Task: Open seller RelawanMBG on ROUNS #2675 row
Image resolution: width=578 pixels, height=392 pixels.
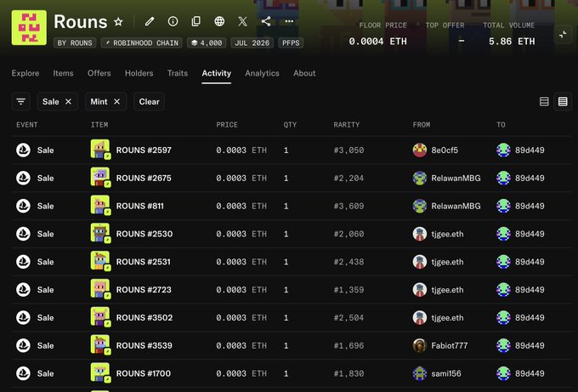Action: point(456,178)
